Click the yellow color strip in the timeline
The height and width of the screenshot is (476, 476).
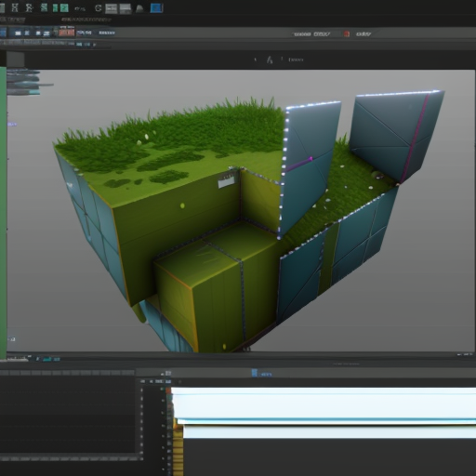(x=178, y=446)
